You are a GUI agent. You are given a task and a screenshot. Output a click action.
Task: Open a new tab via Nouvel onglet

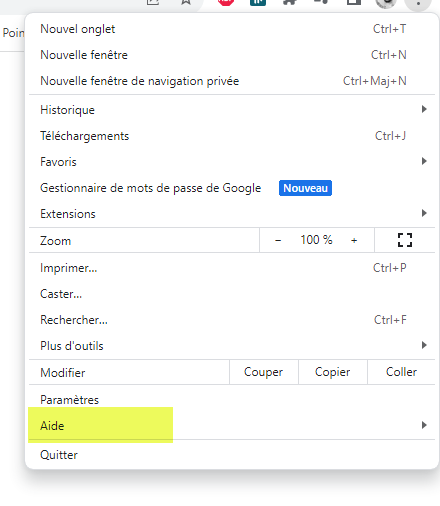click(232, 29)
